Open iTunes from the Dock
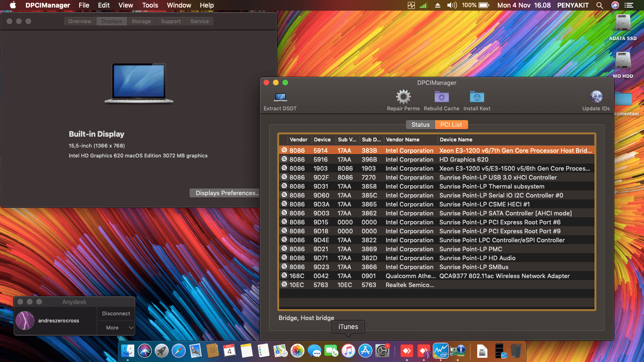The image size is (644, 362). pyautogui.click(x=348, y=351)
